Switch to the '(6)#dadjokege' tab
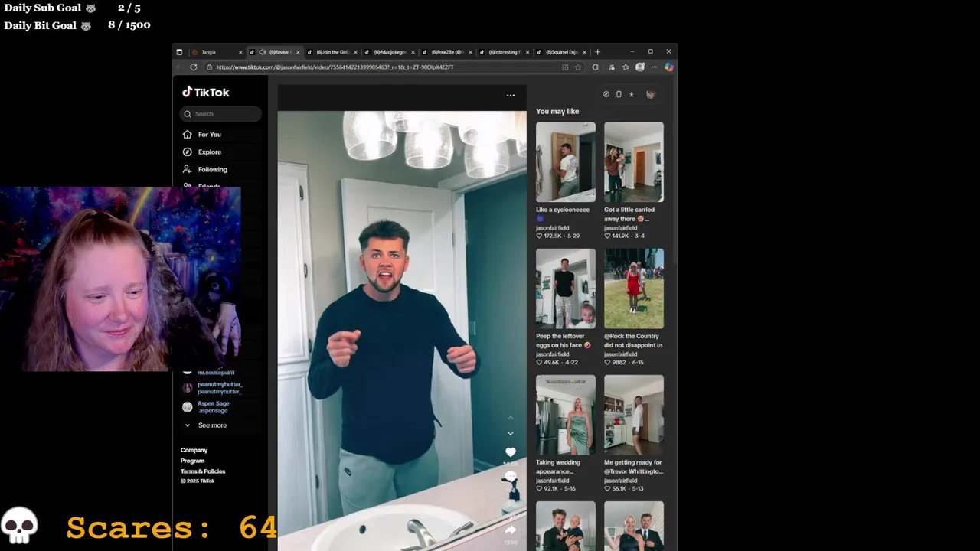Viewport: 980px width, 551px height. coord(390,52)
